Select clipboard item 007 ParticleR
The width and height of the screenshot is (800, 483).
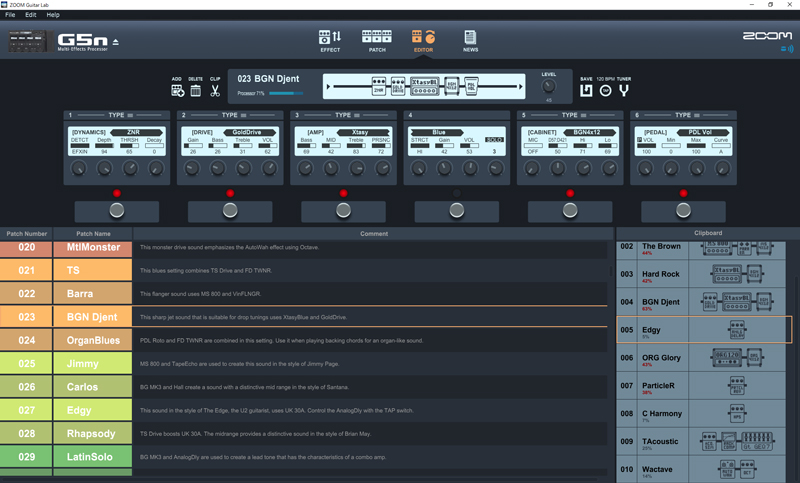point(701,386)
